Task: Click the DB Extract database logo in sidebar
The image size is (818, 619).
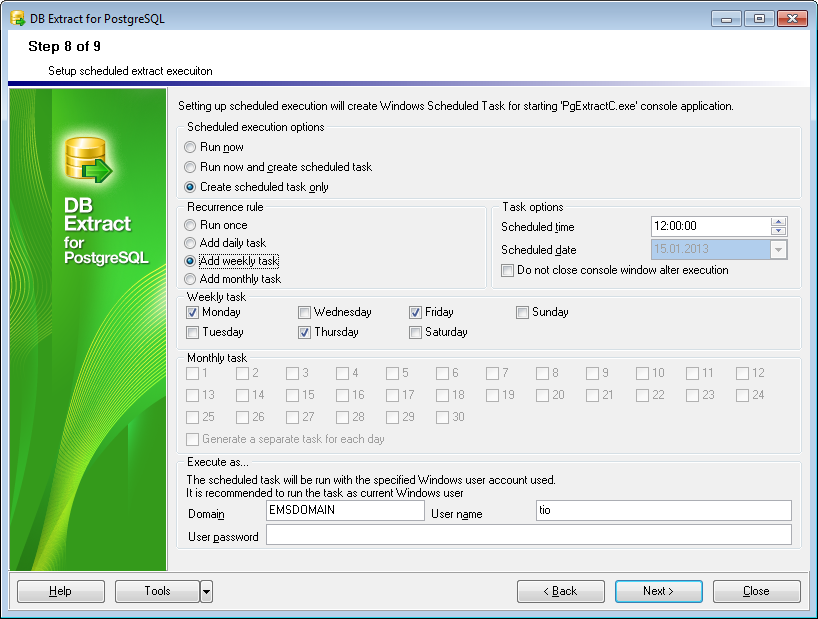Action: pos(88,160)
